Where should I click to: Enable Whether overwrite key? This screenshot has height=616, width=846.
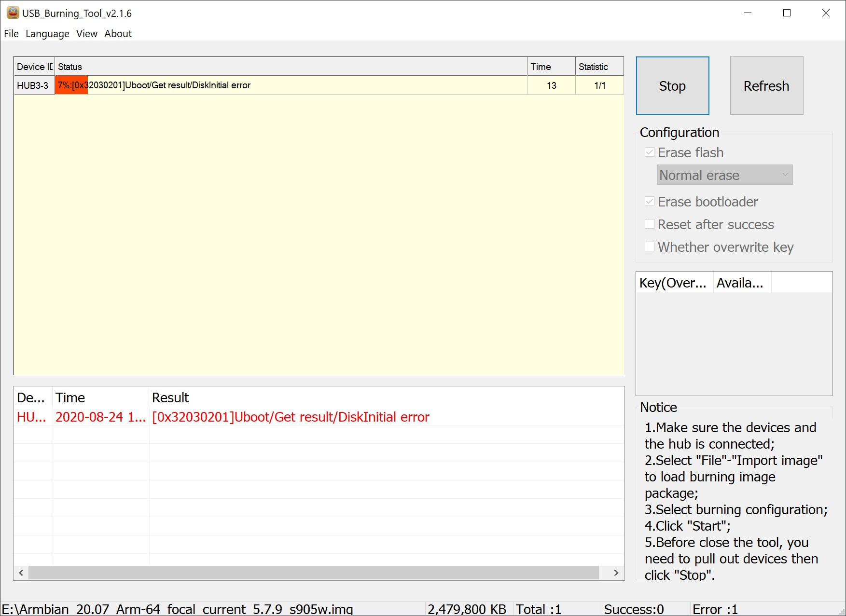click(x=650, y=246)
